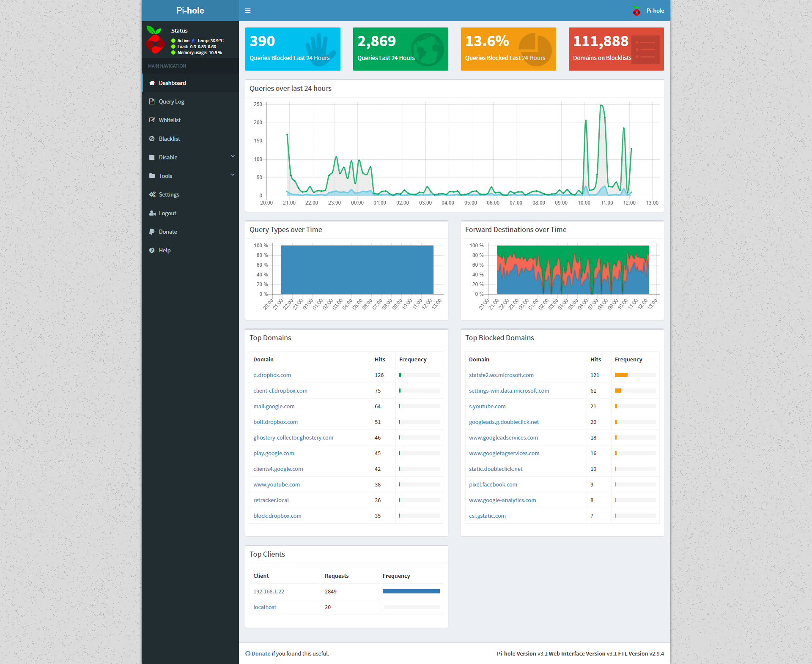Viewport: 812px width, 664px height.
Task: Click Pi-hole raspberry icon in top-right corner
Action: click(636, 11)
